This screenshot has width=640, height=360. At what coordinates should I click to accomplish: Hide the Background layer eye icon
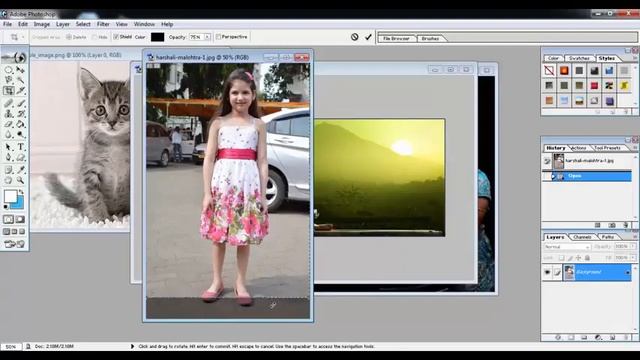[x=547, y=272]
